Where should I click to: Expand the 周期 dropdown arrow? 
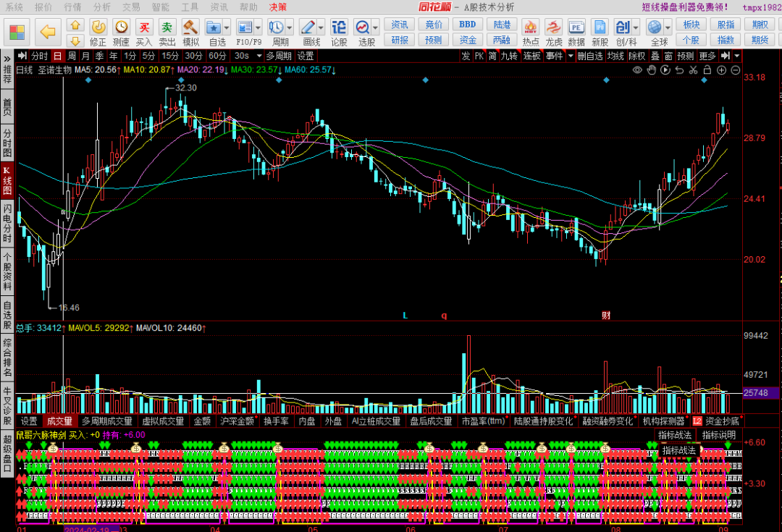289,28
